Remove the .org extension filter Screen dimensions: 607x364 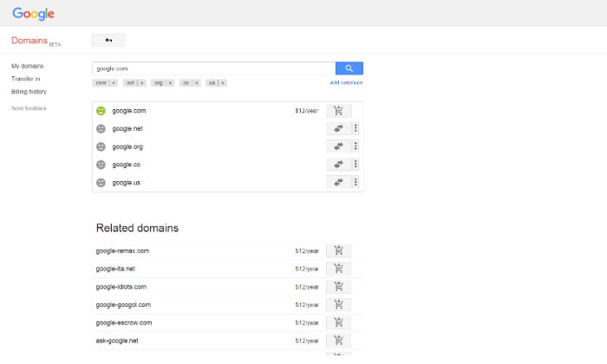coord(170,83)
